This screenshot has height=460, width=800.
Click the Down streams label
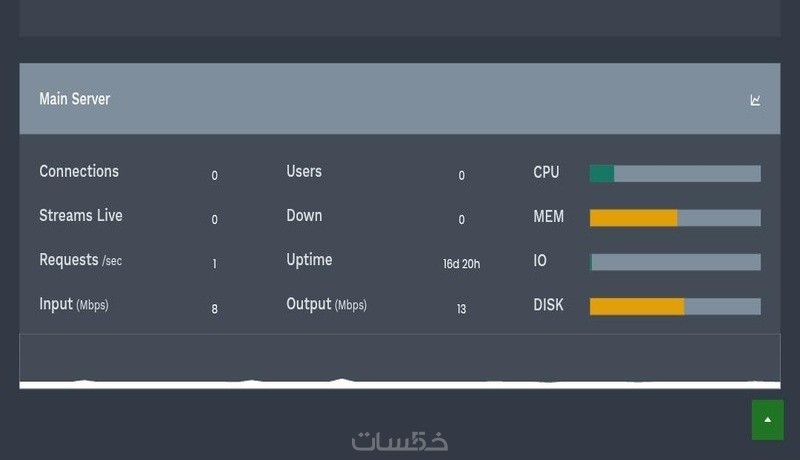[304, 215]
